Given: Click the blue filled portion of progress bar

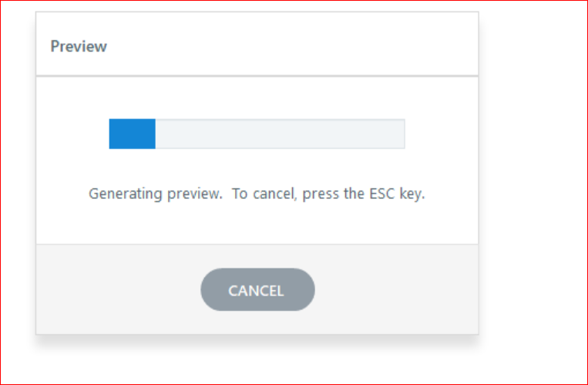Looking at the screenshot, I should point(132,133).
